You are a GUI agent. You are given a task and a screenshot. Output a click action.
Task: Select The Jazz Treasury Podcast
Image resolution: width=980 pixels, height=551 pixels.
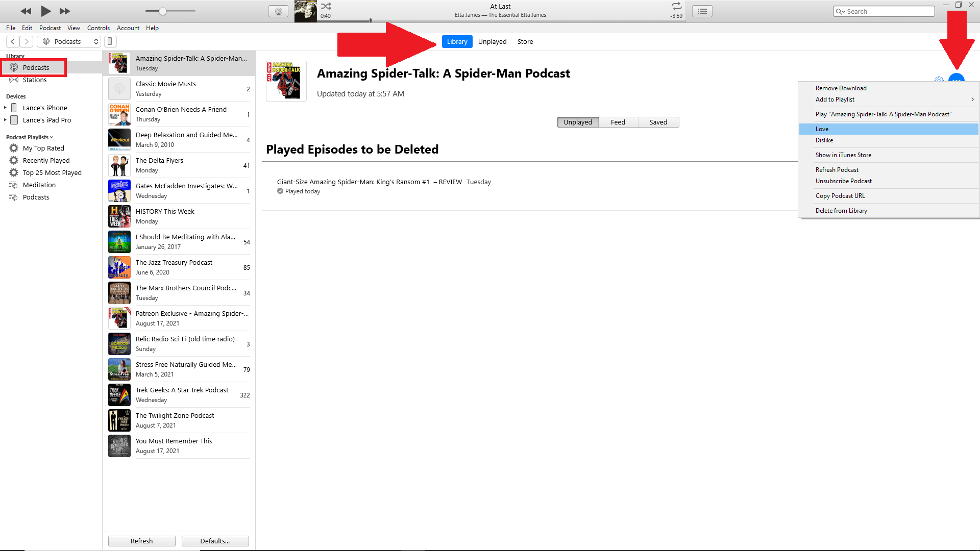[x=179, y=267]
